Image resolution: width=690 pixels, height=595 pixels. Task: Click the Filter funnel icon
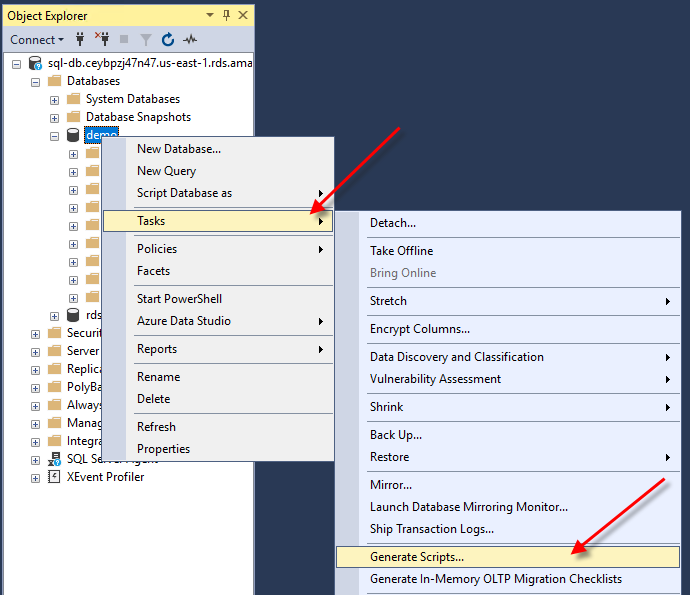146,40
